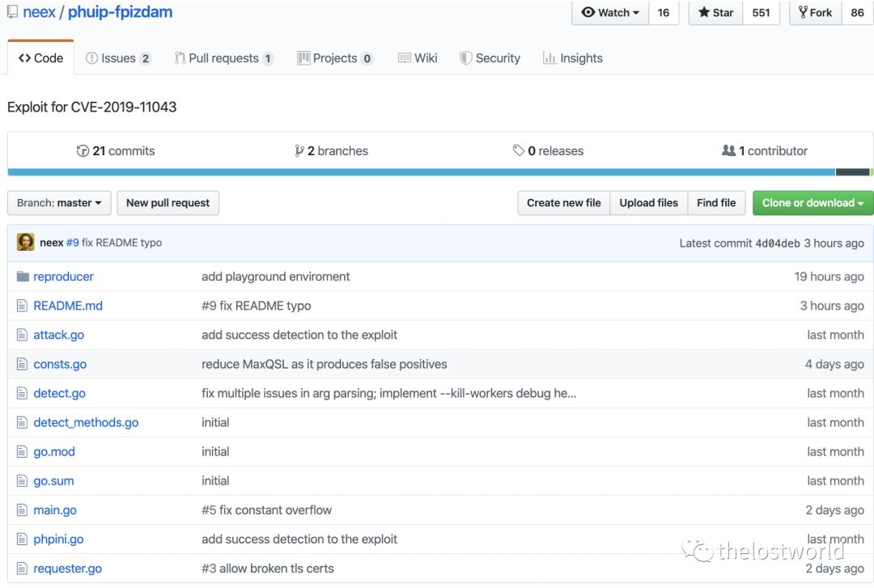Click the tag icon next to 0 releases
Image resolution: width=874 pixels, height=588 pixels.
518,150
